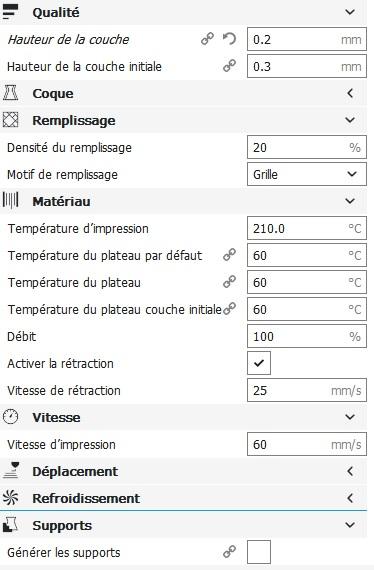Viewport: 374px width, 570px height.
Task: Click link icon beside Température du plateau par défaut
Action: (229, 254)
